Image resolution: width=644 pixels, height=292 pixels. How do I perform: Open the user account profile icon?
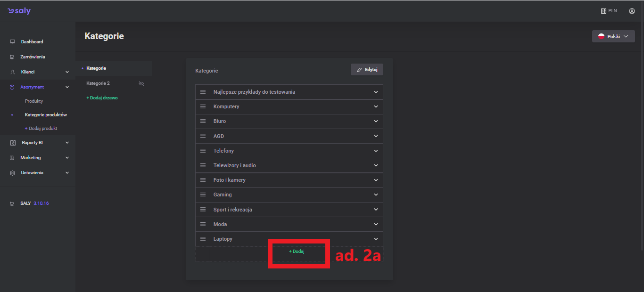click(632, 11)
